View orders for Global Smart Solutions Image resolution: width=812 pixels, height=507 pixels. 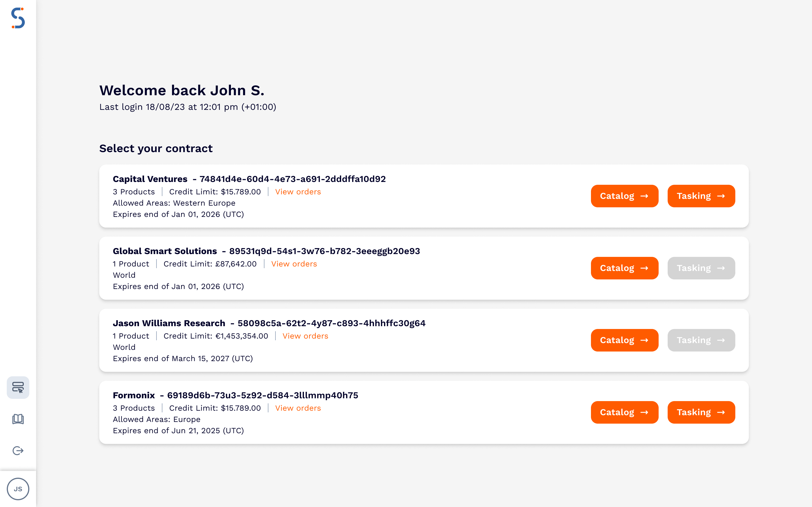click(294, 264)
